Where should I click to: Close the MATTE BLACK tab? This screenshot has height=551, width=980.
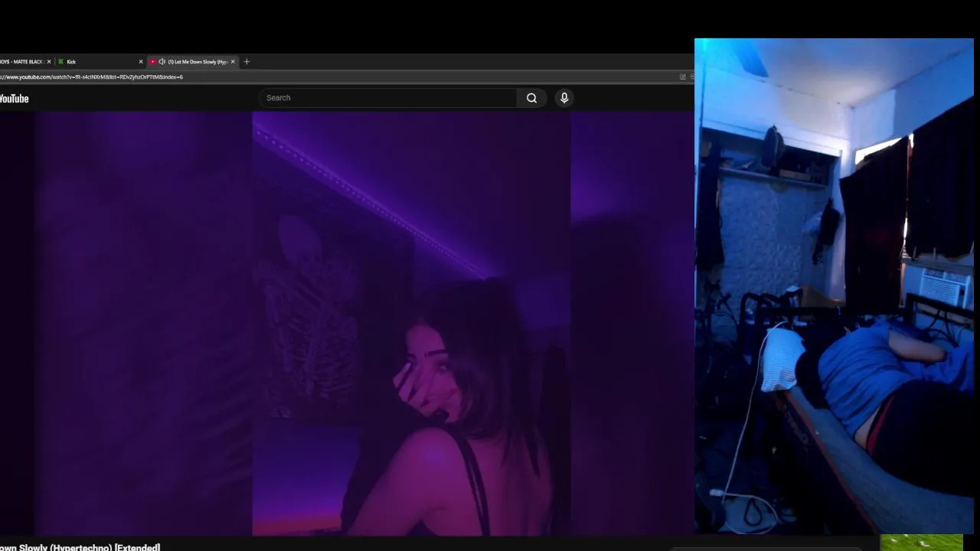point(49,61)
